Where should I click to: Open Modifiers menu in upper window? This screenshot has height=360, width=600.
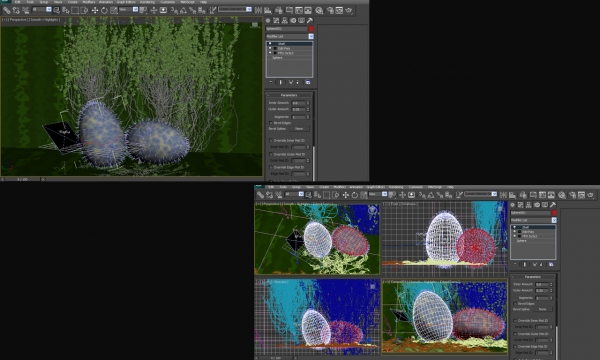89,2
